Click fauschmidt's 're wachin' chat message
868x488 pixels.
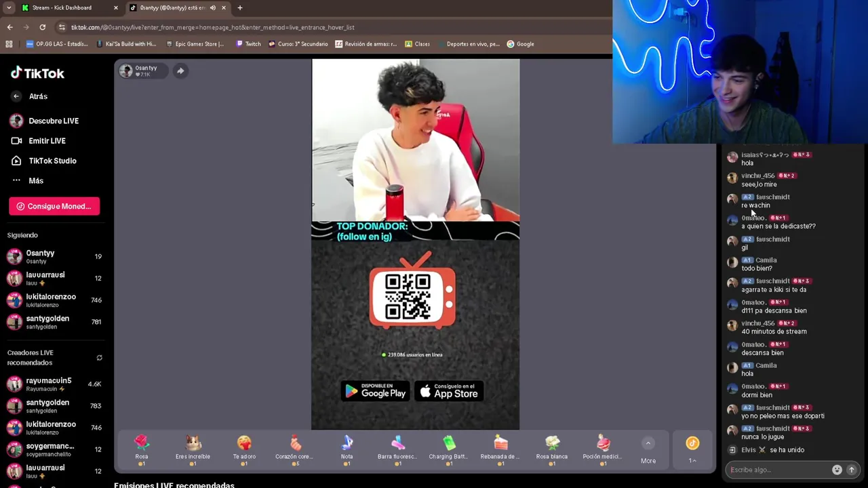coord(755,205)
